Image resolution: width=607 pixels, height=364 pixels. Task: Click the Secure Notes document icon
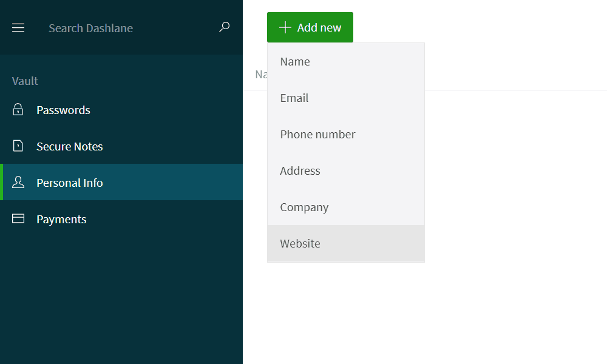18,146
